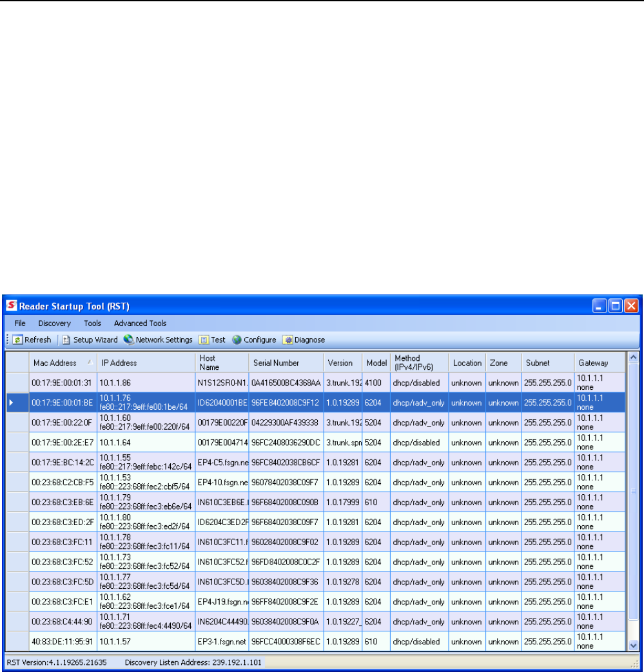Open the Advanced Tools menu

pyautogui.click(x=140, y=323)
